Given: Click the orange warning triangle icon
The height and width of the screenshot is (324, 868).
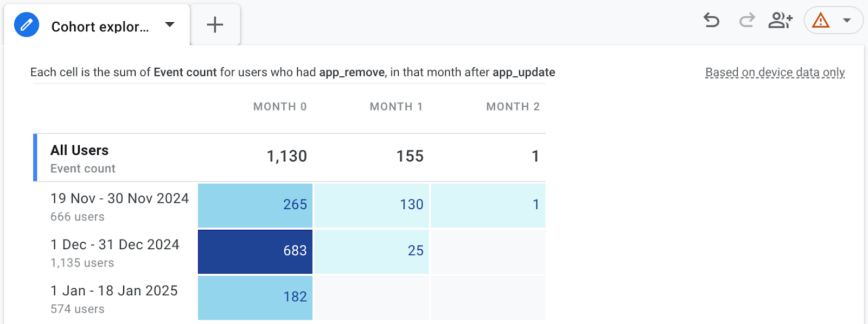Looking at the screenshot, I should 821,21.
